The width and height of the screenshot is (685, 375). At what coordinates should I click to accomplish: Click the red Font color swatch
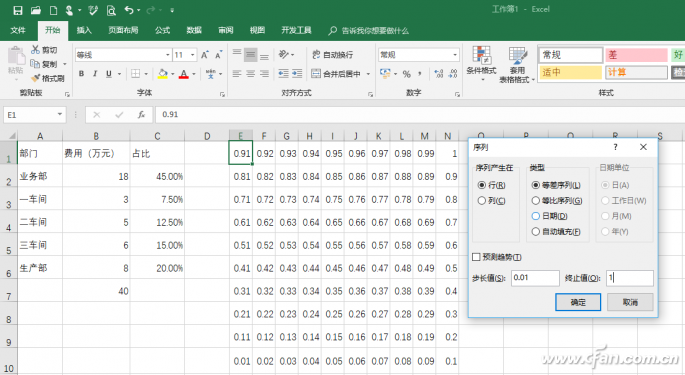click(184, 74)
